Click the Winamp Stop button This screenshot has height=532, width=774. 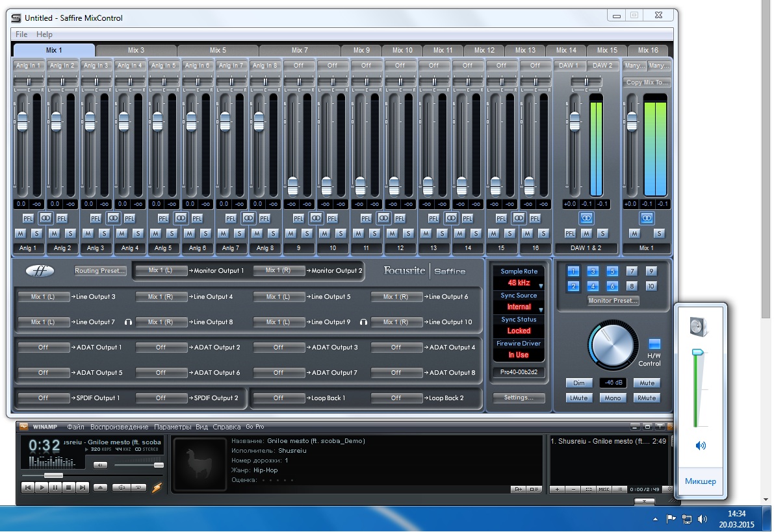pos(69,487)
